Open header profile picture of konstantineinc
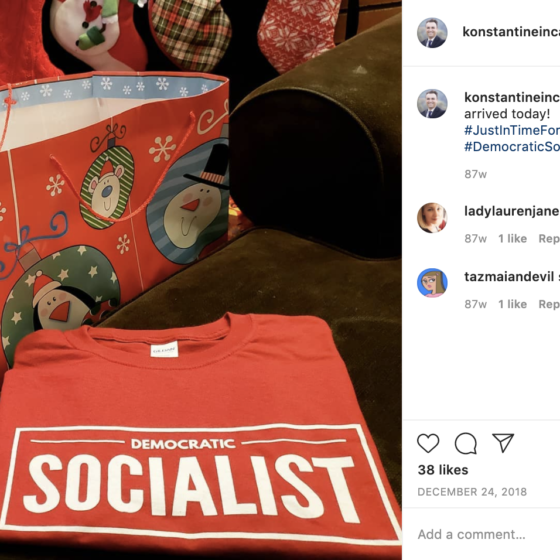 click(x=432, y=32)
